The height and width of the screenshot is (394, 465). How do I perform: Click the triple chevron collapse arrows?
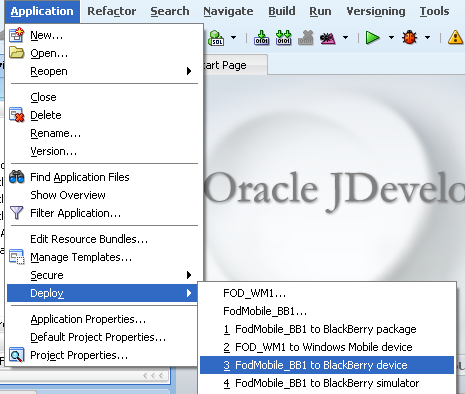tap(153, 376)
